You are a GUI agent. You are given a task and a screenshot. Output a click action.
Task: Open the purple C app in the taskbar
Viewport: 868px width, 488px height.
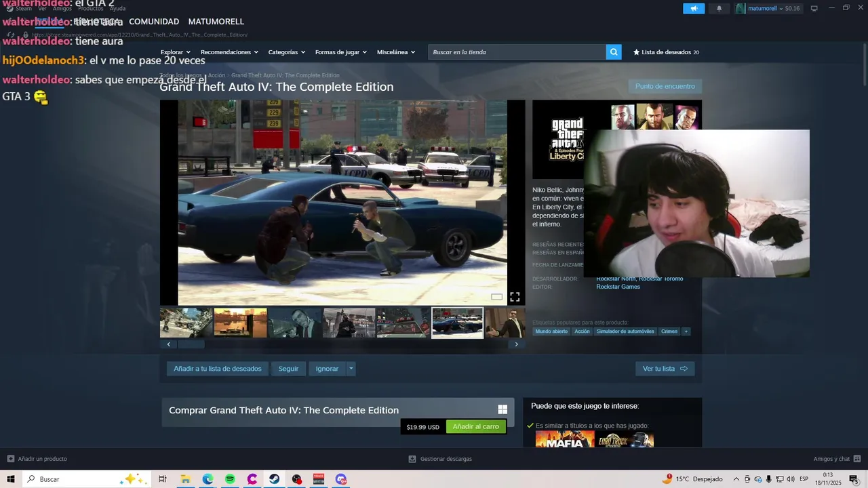click(252, 479)
